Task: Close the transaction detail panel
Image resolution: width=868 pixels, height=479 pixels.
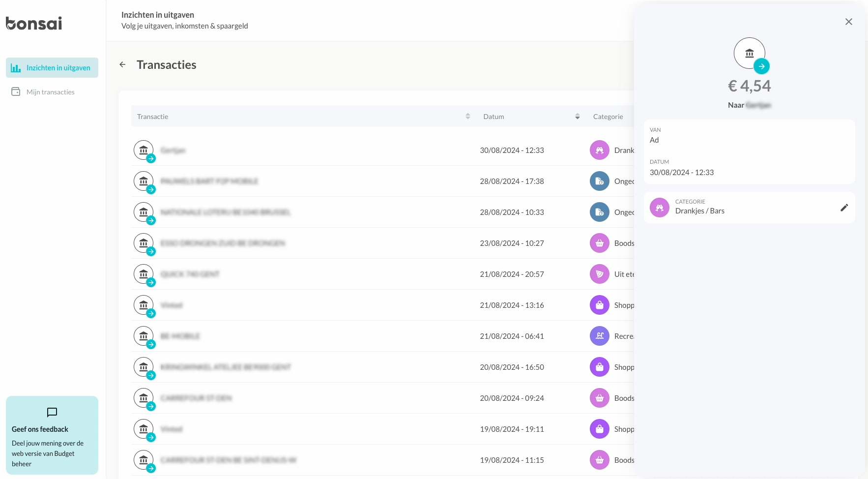Action: tap(848, 22)
